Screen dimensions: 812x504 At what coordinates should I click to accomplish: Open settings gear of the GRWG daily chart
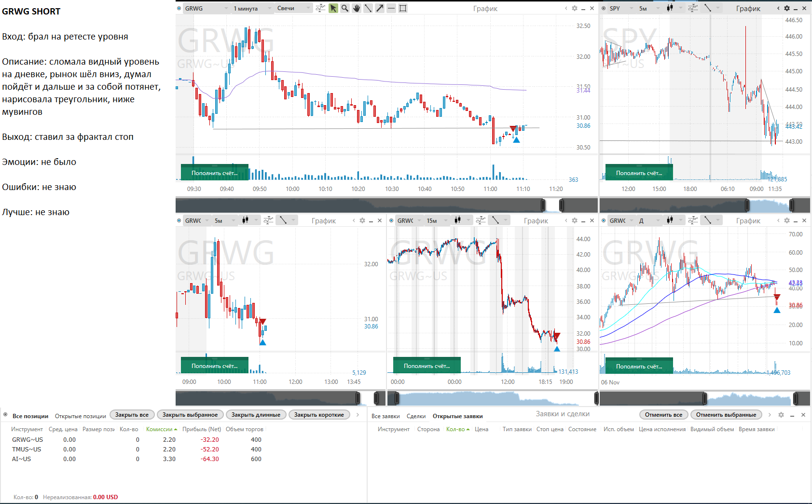[x=787, y=220]
